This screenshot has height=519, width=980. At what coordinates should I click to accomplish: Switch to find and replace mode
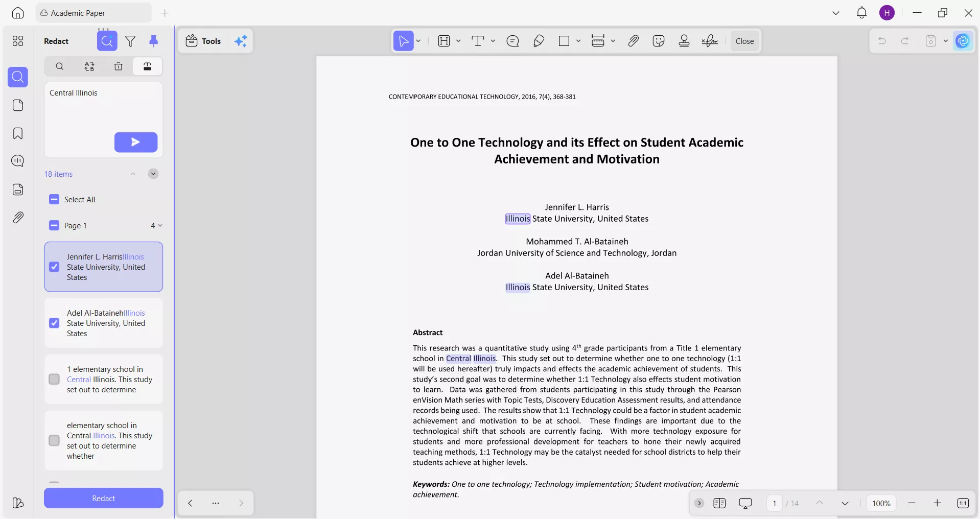pyautogui.click(x=89, y=66)
